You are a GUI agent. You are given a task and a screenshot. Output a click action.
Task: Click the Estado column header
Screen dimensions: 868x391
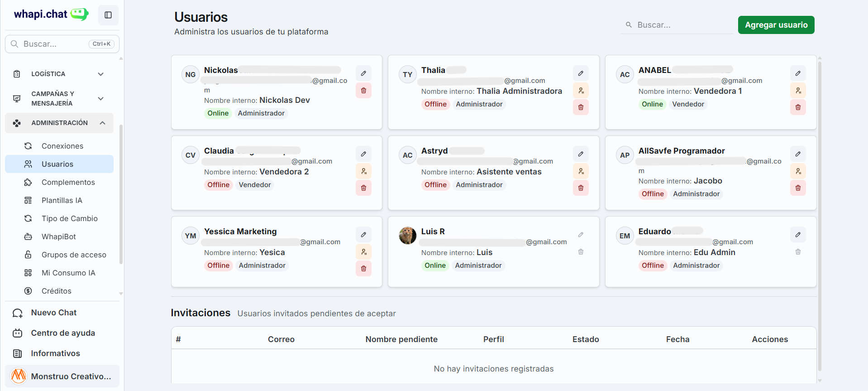click(586, 339)
